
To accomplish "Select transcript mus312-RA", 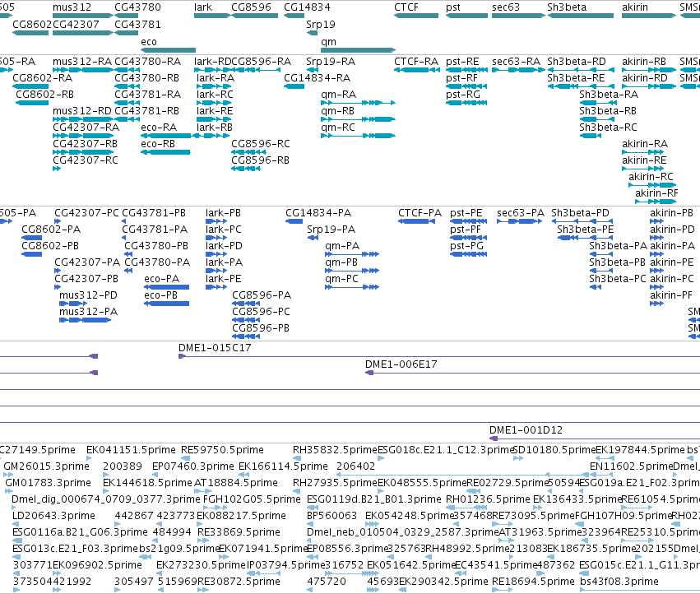I will point(82,62).
